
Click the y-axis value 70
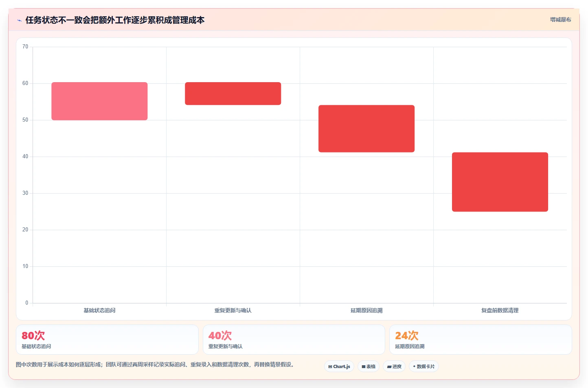point(25,47)
